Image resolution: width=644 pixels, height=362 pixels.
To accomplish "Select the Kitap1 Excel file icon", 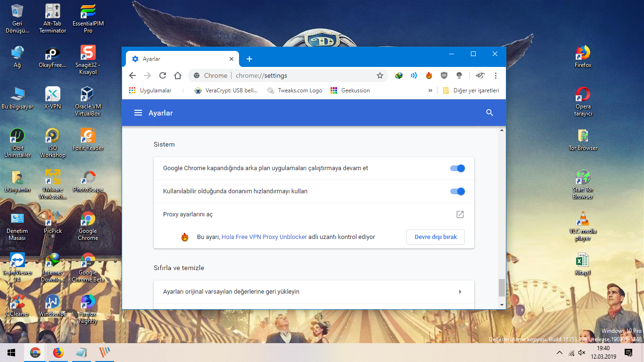I will coord(583,264).
